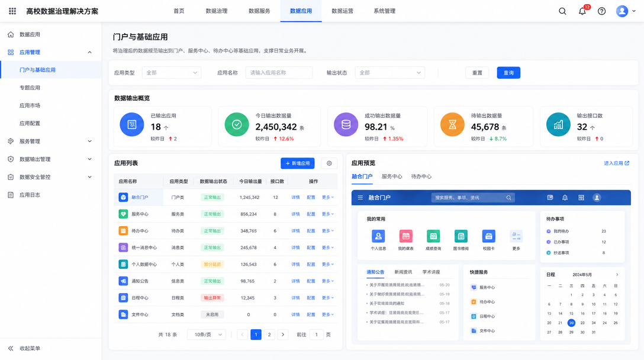This screenshot has width=644, height=360.
Task: Click the 输出接口数 teal chart icon
Action: point(558,124)
